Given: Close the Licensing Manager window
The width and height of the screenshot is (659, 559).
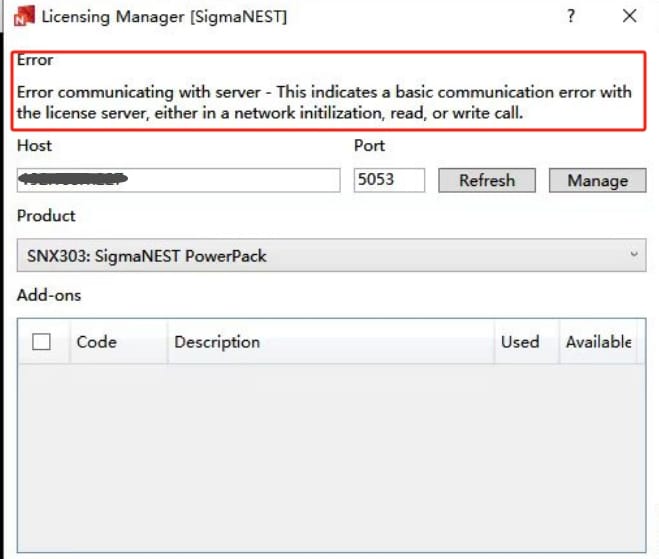Looking at the screenshot, I should point(629,16).
